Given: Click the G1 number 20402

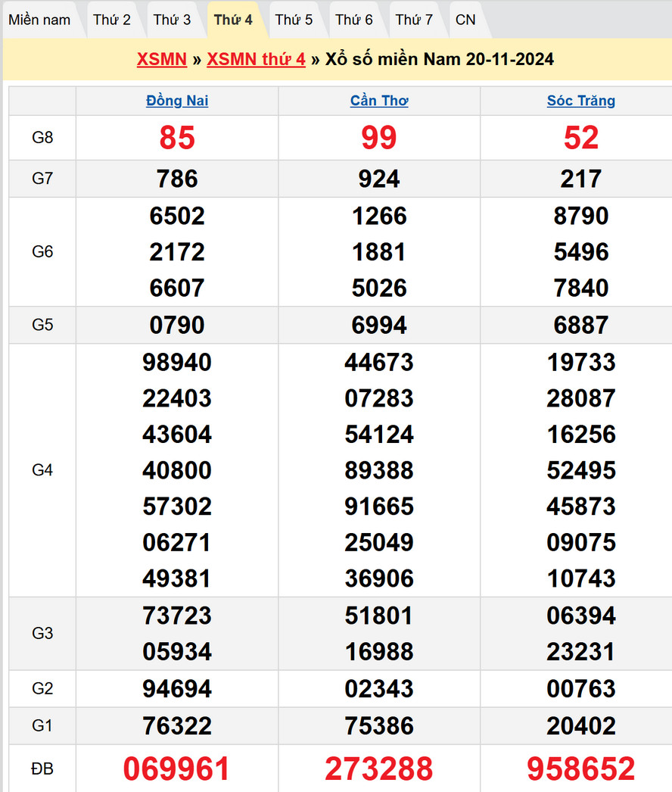Looking at the screenshot, I should pos(581,726).
